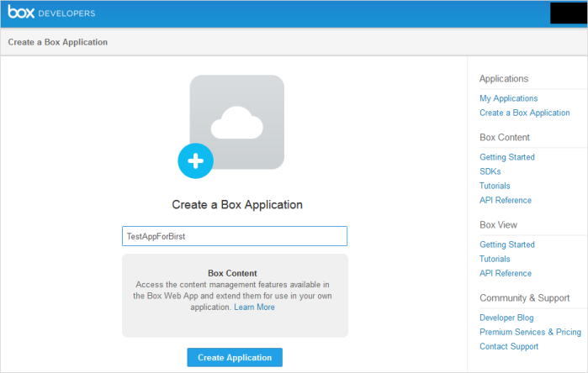Open Tutorials under Box View

tap(495, 259)
